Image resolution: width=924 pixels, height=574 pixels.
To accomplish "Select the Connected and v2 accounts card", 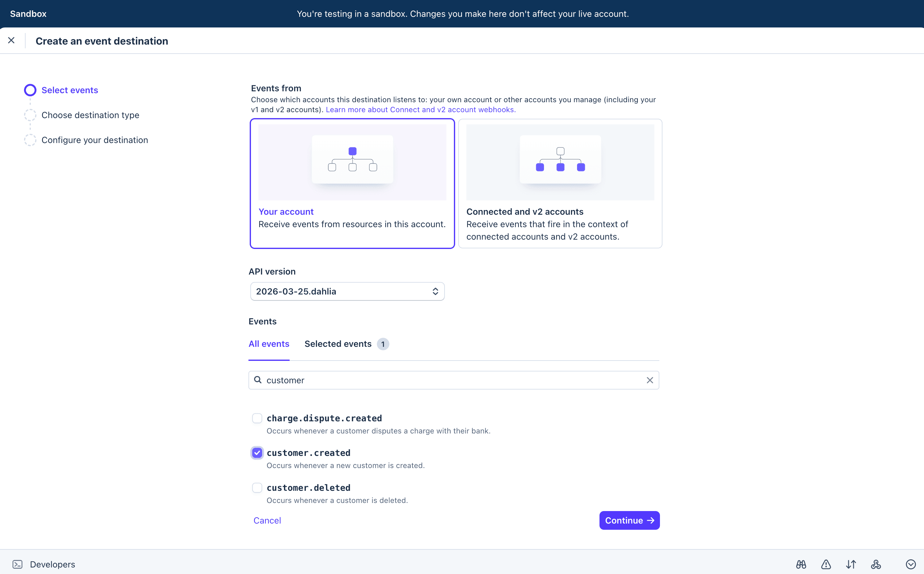I will coord(560,184).
